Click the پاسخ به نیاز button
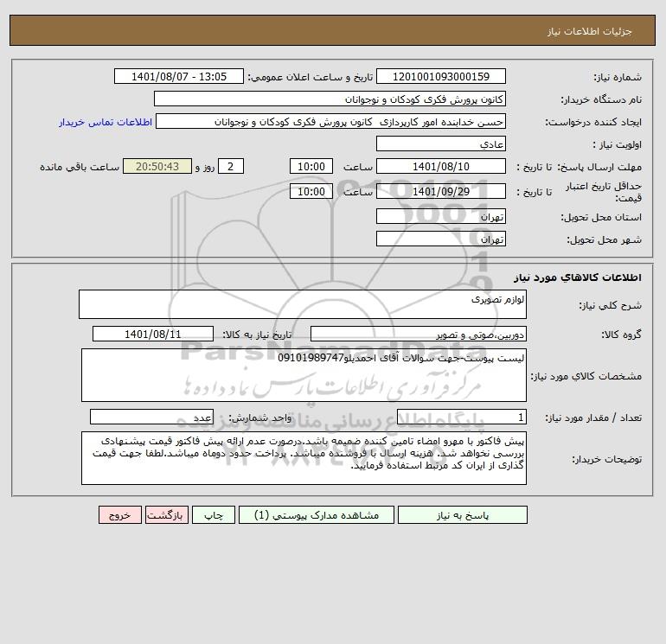This screenshot has width=666, height=644. 463,515
